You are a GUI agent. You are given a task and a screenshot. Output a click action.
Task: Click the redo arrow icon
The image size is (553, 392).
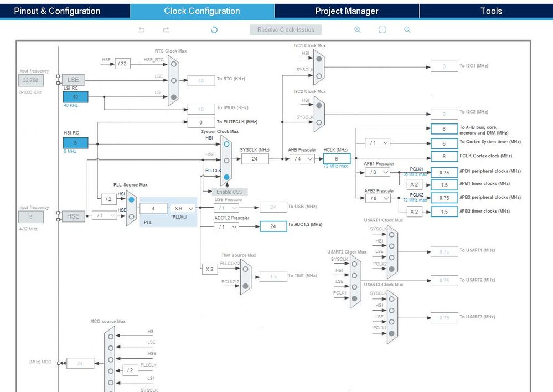166,30
